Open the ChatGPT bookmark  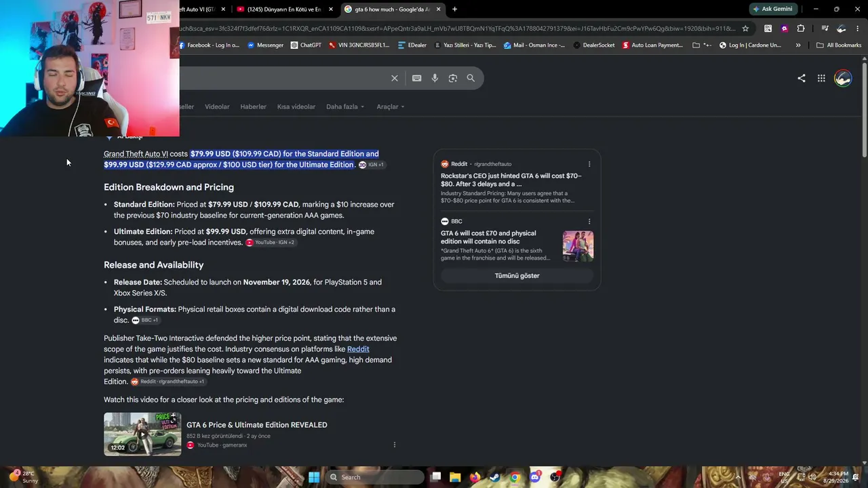click(x=306, y=45)
